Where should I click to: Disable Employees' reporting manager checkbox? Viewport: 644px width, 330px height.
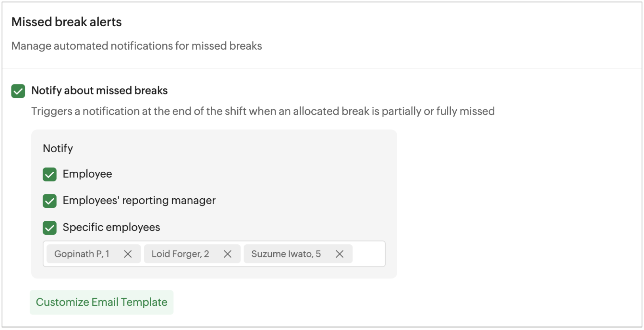pos(50,201)
